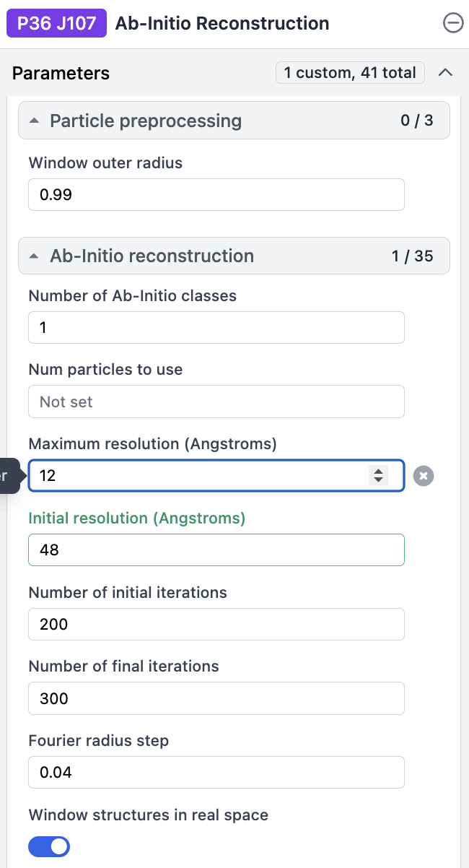Click the Number of final iterations field
The height and width of the screenshot is (868, 469).
[x=216, y=698]
